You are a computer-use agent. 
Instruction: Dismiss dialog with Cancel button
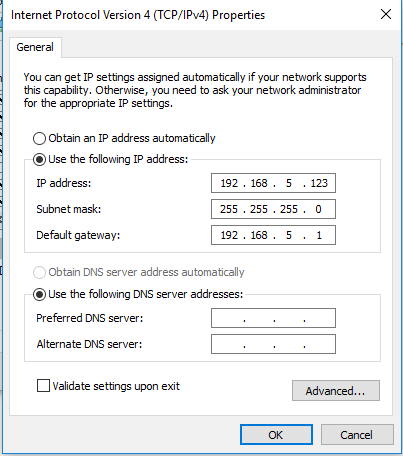click(x=357, y=435)
